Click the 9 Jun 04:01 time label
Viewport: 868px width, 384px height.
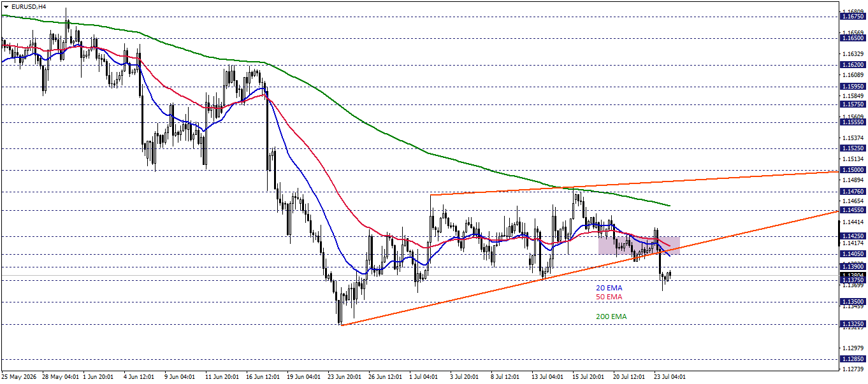pyautogui.click(x=179, y=377)
